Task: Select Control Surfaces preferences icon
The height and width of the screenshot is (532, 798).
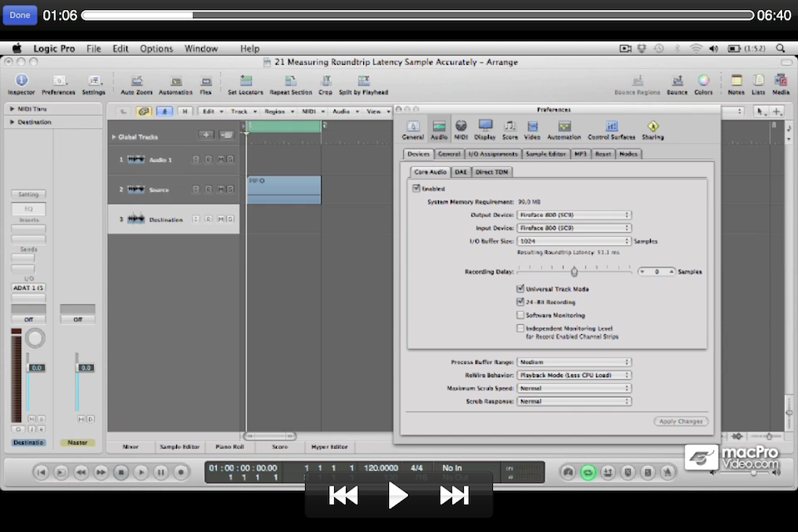Action: point(611,131)
